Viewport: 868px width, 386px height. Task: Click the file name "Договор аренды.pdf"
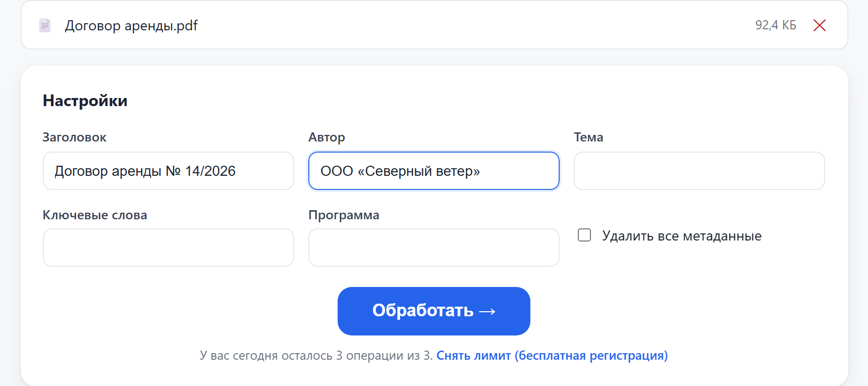point(131,26)
